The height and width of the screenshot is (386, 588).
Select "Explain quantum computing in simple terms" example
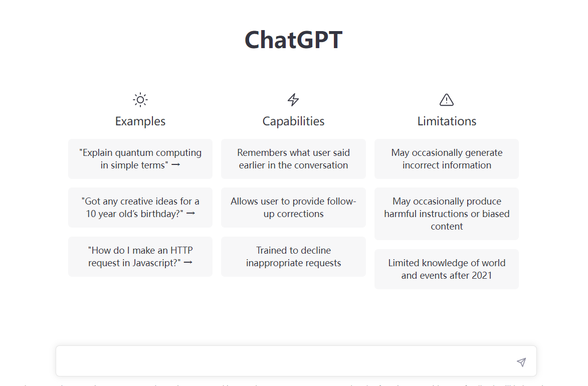click(x=140, y=159)
